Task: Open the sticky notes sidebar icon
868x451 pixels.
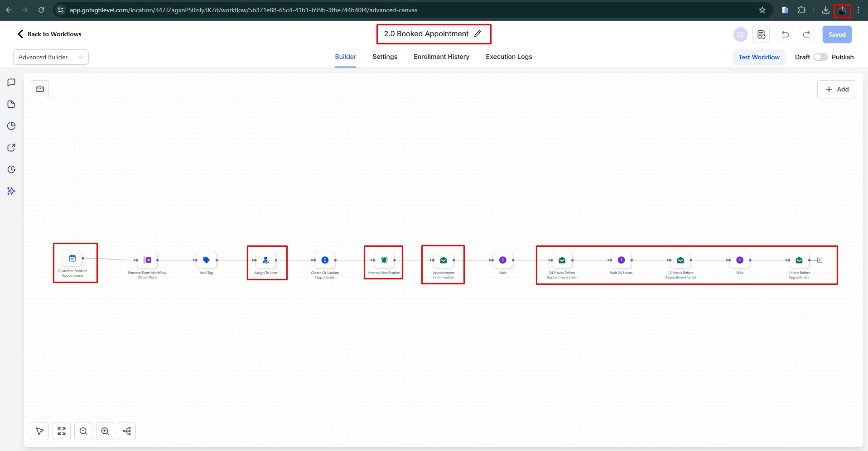Action: (x=12, y=104)
